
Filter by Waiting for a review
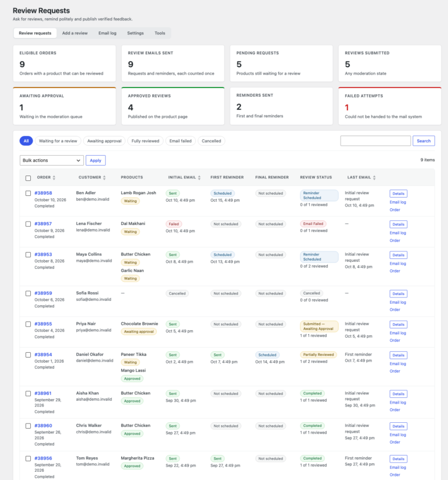(x=58, y=141)
